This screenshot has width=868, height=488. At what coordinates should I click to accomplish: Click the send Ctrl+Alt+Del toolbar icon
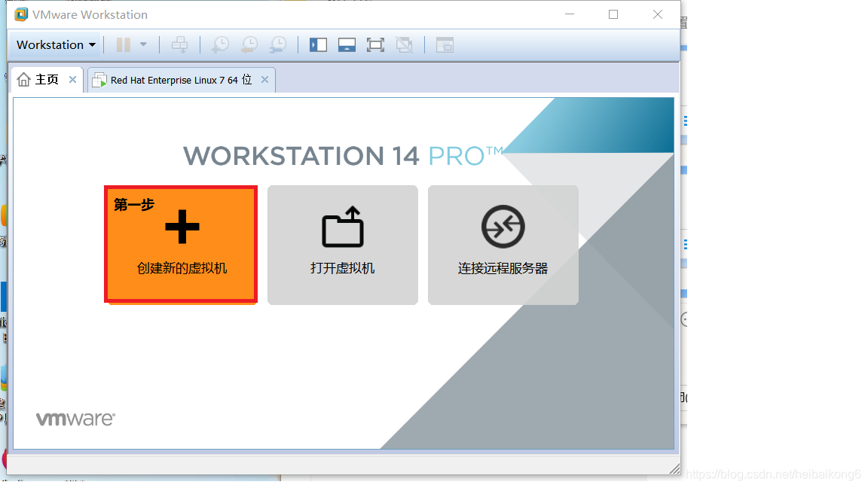click(x=179, y=45)
